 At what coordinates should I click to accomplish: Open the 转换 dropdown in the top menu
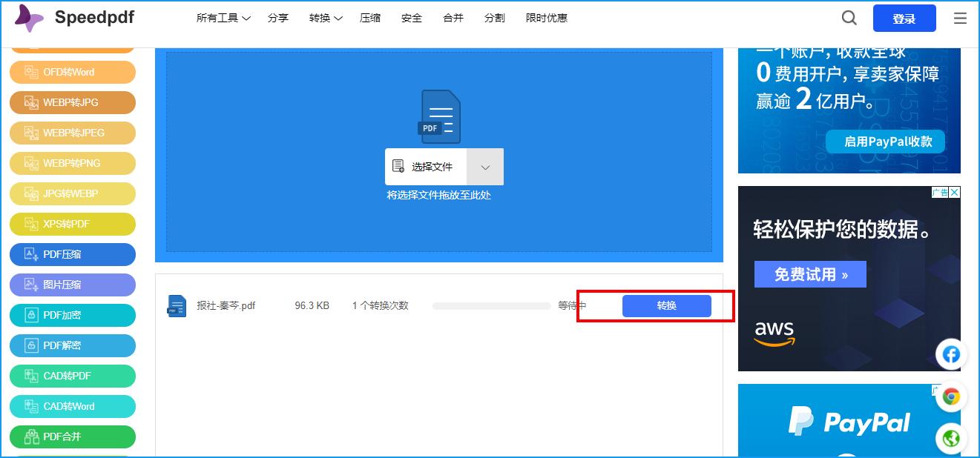[x=325, y=18]
